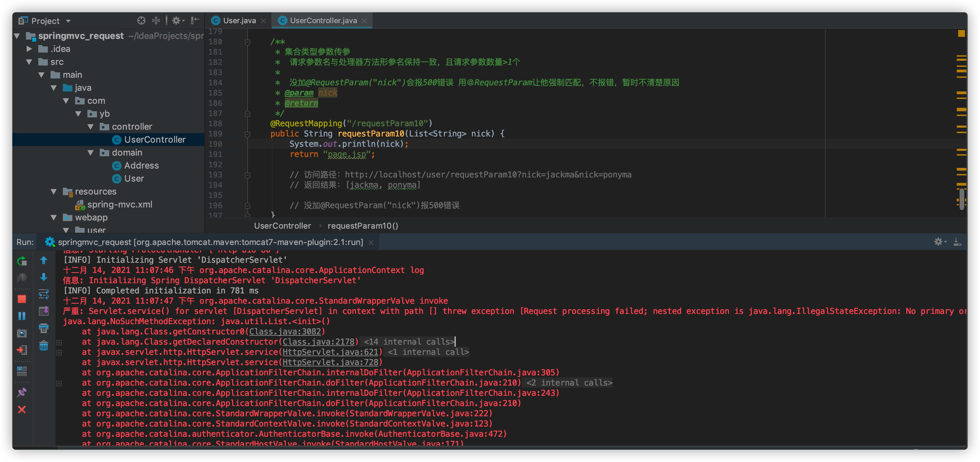Select the UserController.java editor tab

323,20
